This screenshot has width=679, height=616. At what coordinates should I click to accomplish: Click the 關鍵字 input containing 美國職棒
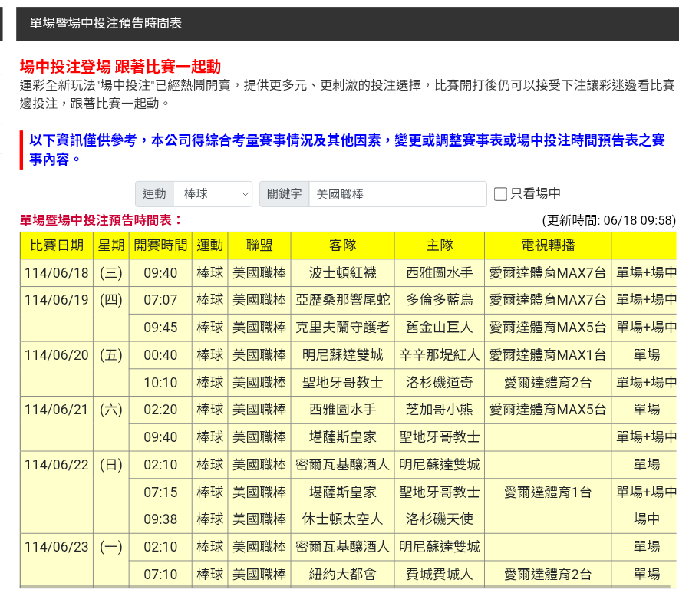pos(397,194)
